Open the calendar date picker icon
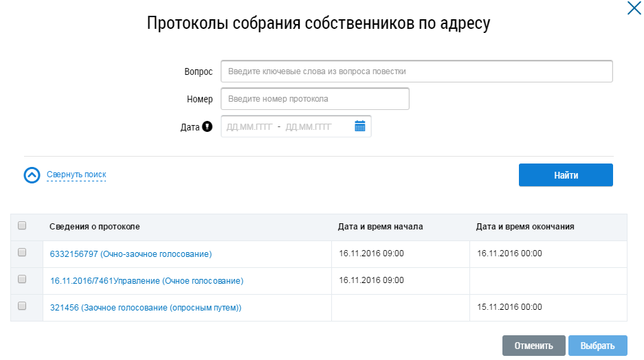Image resolution: width=644 pixels, height=360 pixels. 359,126
